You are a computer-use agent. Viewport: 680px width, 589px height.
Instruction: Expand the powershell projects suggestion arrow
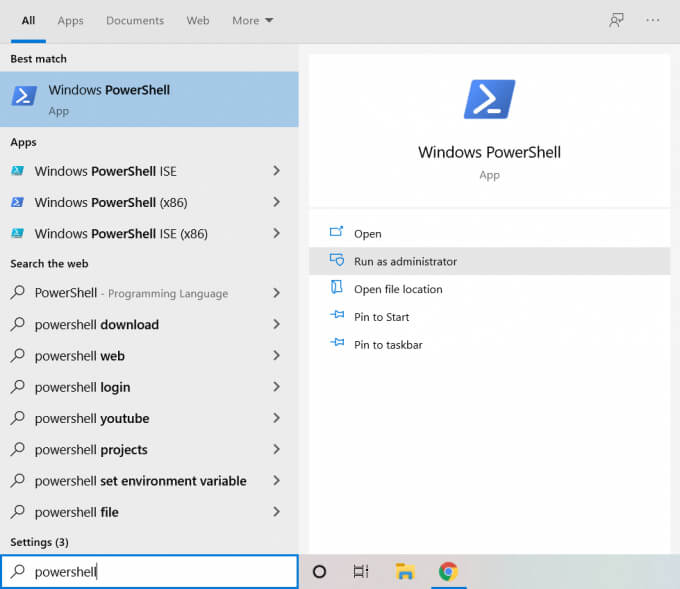point(276,449)
